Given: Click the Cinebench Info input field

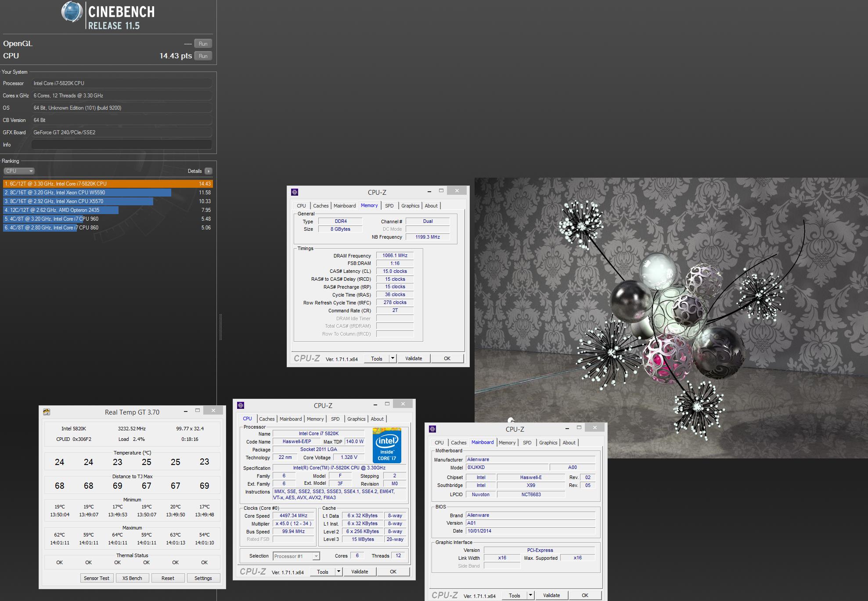Looking at the screenshot, I should pos(122,145).
